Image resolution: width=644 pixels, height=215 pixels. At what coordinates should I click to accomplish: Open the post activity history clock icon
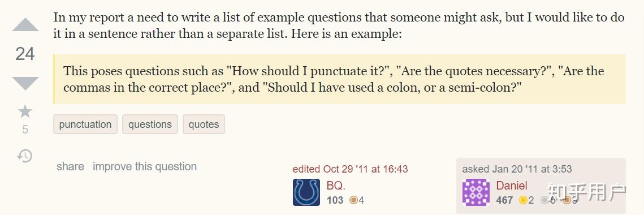coord(25,156)
